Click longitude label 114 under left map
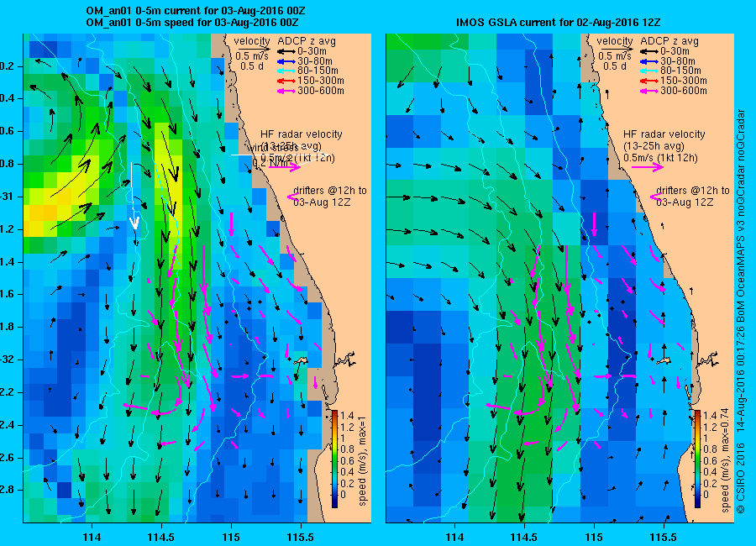The image size is (756, 546). click(92, 537)
